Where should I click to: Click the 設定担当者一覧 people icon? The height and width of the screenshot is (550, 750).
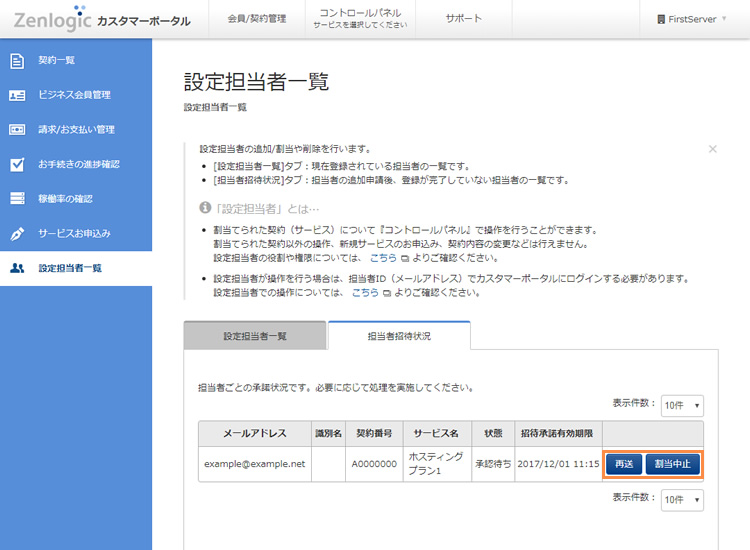coord(17,268)
